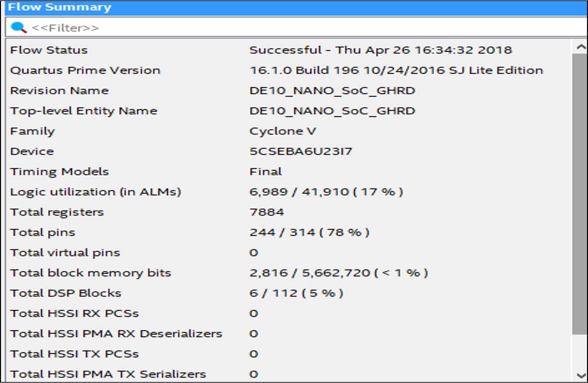This screenshot has height=383, width=588.
Task: Click scrollbar up arrow
Action: [580, 47]
